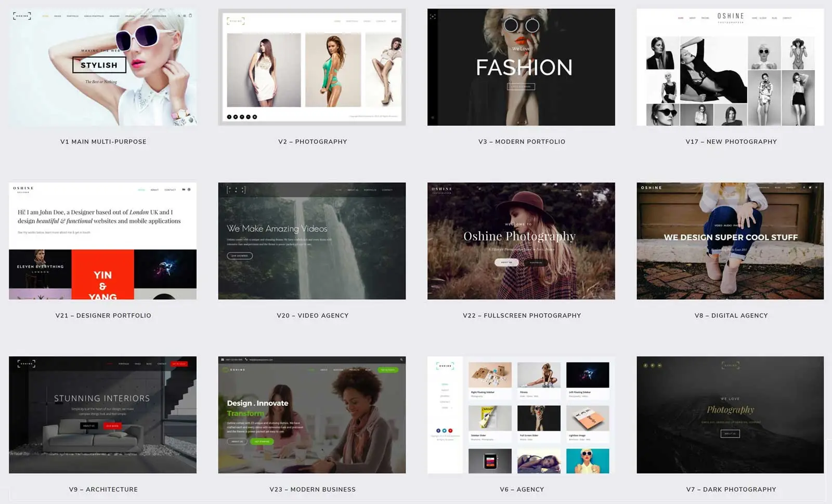Open the V22 Fullscreen Photography thumbnail
Viewport: 832px width, 504px height.
click(521, 241)
